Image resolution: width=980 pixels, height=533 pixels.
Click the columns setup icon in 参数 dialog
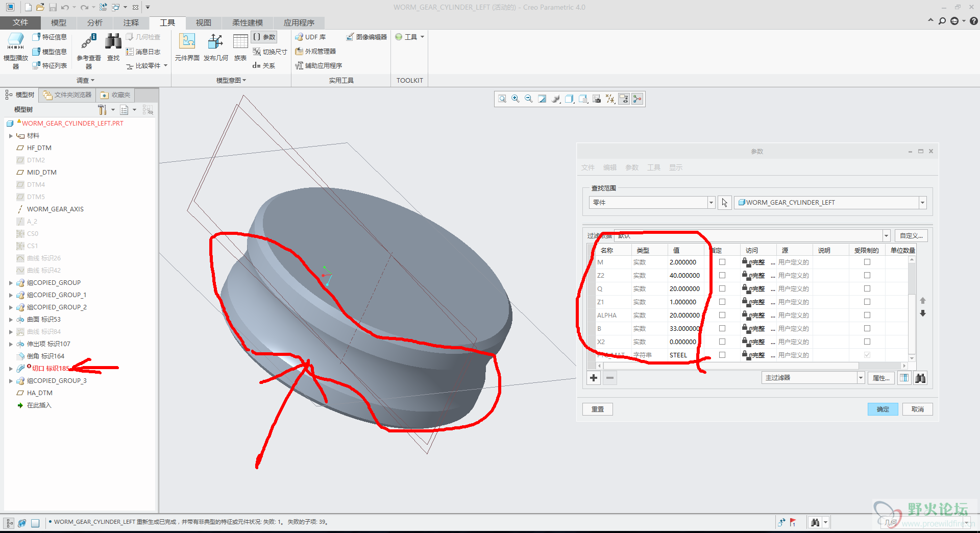[904, 378]
